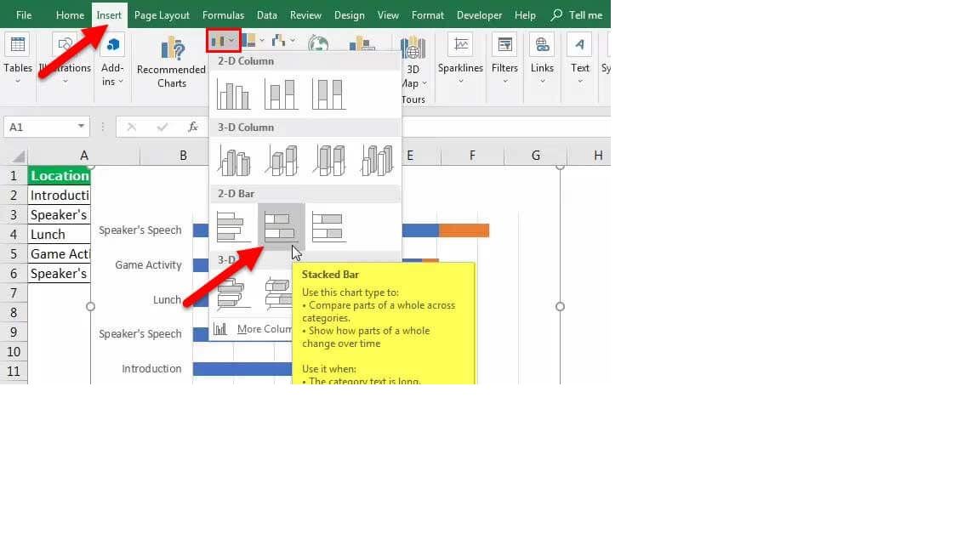
Task: Select row 7 header
Action: [13, 293]
